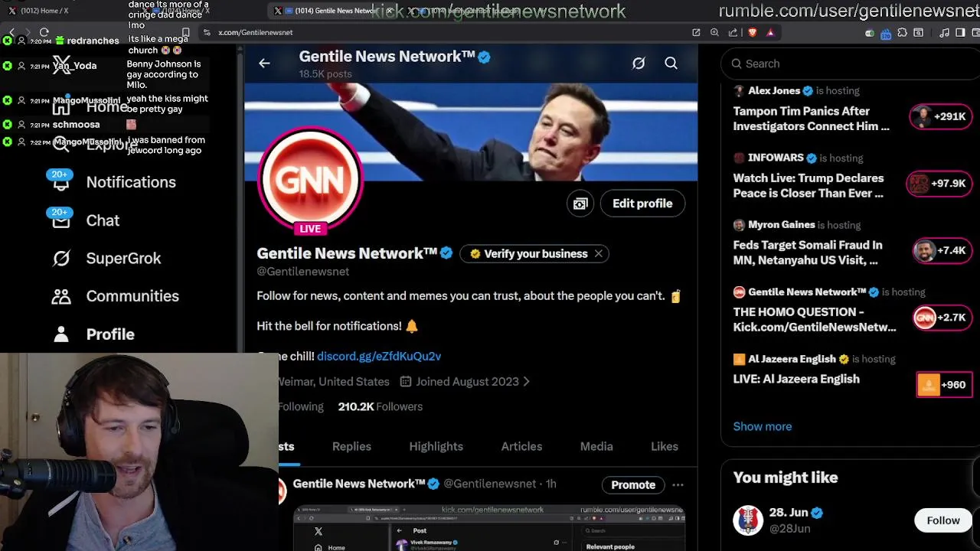Screen dimensions: 980x551
Task: Click the blue 370 extension badge icon
Action: 886,34
